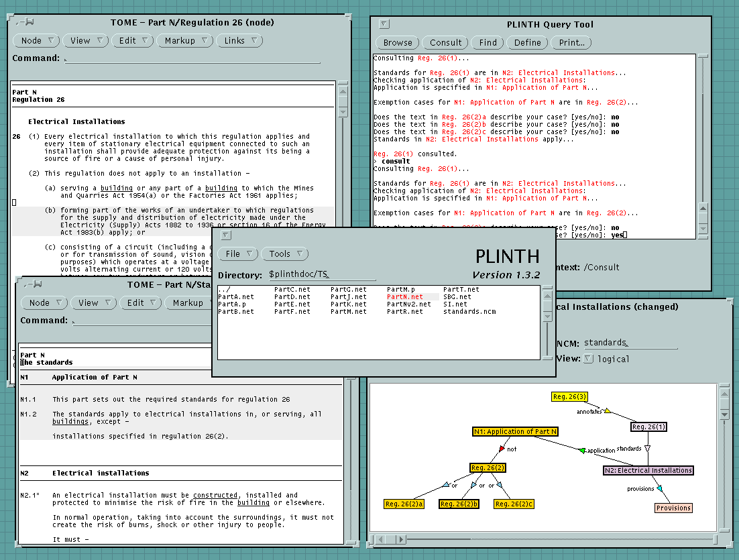Select the N2: Electrical Installations graph node
The height and width of the screenshot is (560, 739).
click(648, 470)
